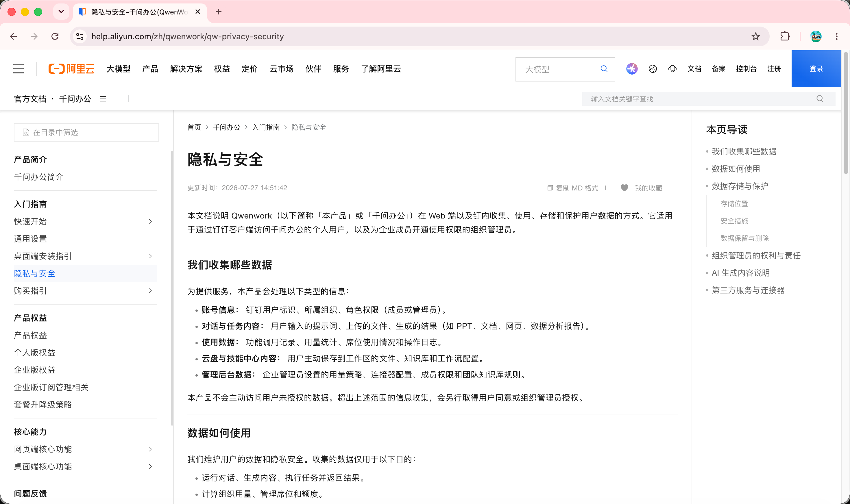
Task: Go to the 阿里云 logo homepage
Action: [71, 69]
